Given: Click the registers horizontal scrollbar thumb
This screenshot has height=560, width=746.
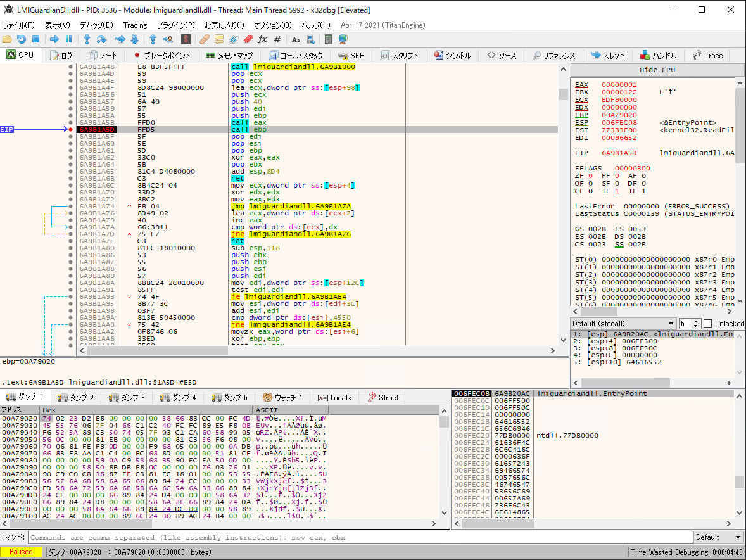Looking at the screenshot, I should point(600,312).
